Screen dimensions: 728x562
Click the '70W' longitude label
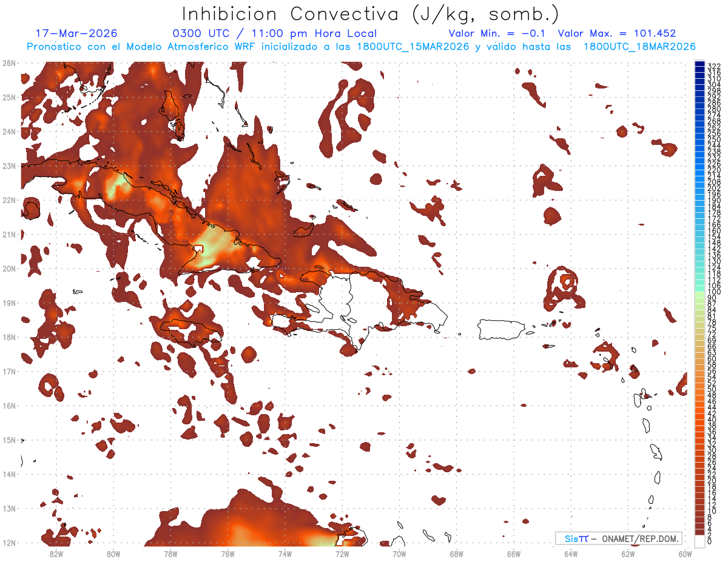click(x=399, y=554)
